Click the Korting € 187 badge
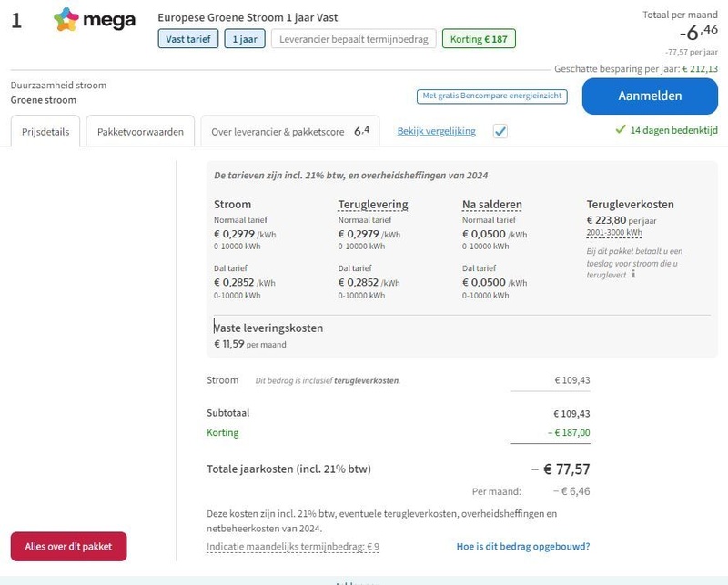 [479, 39]
